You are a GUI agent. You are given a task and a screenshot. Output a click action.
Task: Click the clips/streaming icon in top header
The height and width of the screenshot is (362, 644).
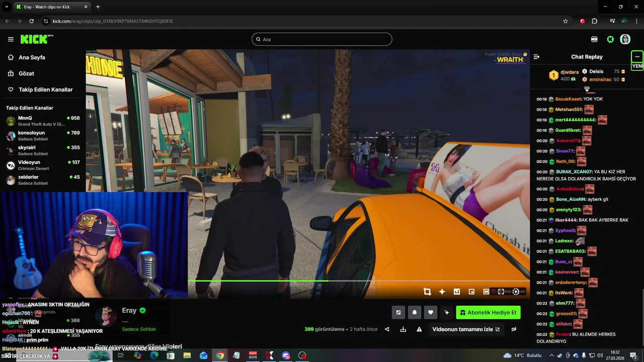[594, 39]
